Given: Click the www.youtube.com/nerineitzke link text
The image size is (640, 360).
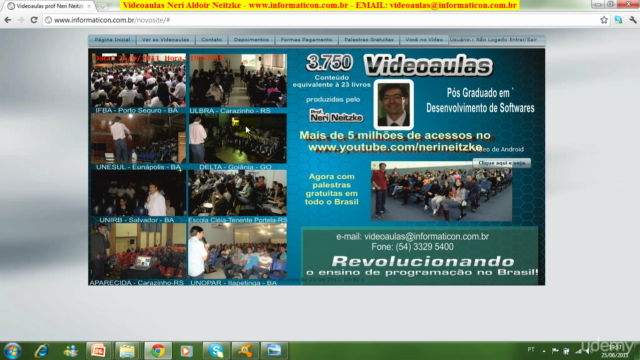Looking at the screenshot, I should tap(395, 147).
